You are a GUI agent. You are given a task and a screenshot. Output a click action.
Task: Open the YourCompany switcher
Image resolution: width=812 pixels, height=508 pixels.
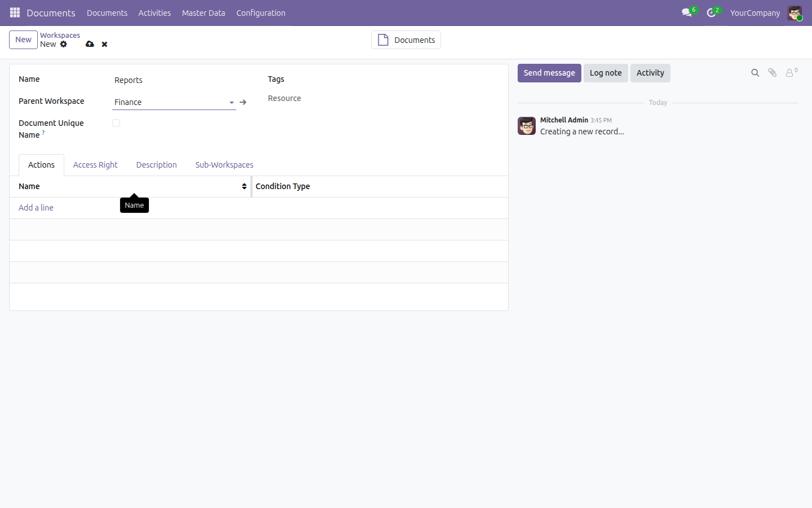tap(755, 13)
